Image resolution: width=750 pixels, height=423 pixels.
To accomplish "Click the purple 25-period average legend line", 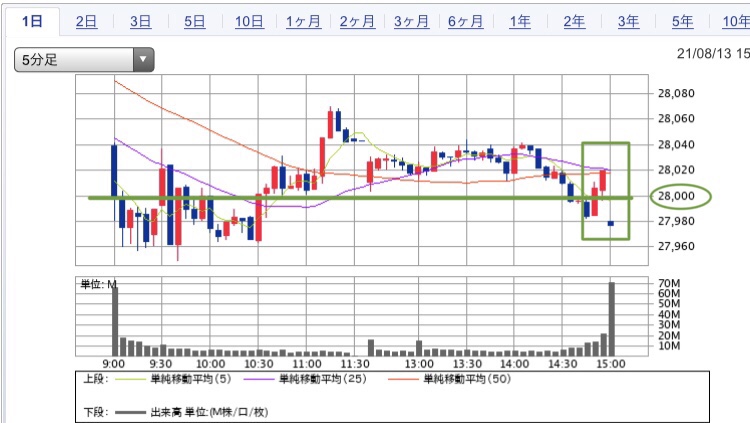I will click(258, 380).
